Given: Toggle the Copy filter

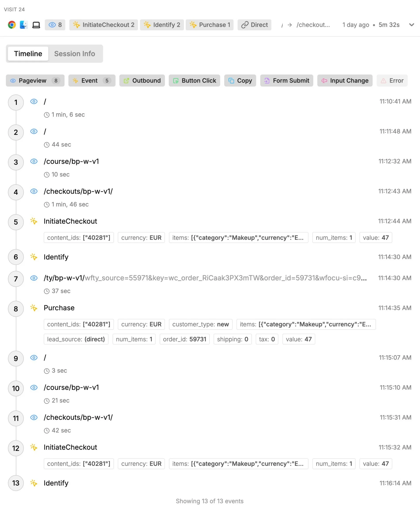Looking at the screenshot, I should tap(240, 80).
